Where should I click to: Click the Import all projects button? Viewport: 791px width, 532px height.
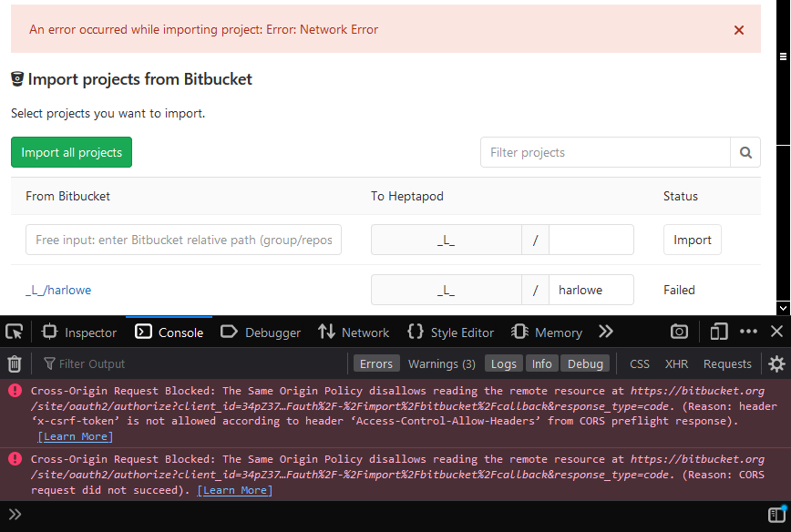pos(71,152)
